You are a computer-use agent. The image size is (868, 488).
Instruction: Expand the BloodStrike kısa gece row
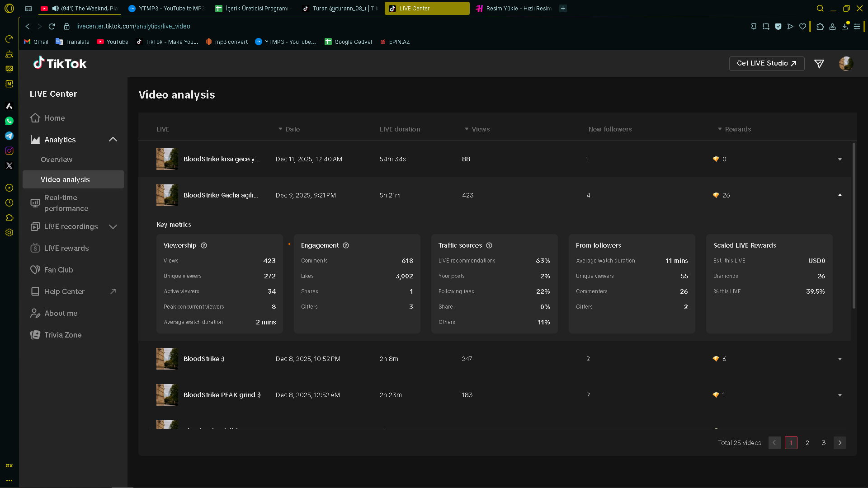point(840,159)
